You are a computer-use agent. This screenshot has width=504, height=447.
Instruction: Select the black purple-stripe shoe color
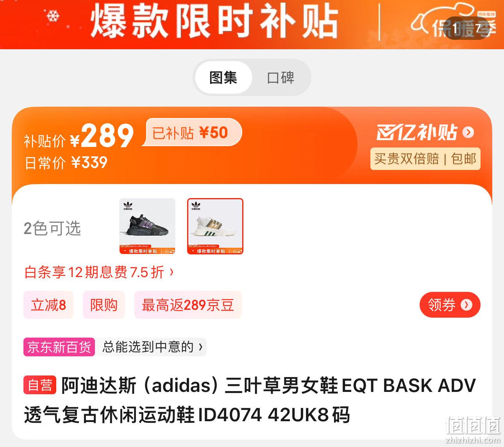pyautogui.click(x=147, y=226)
